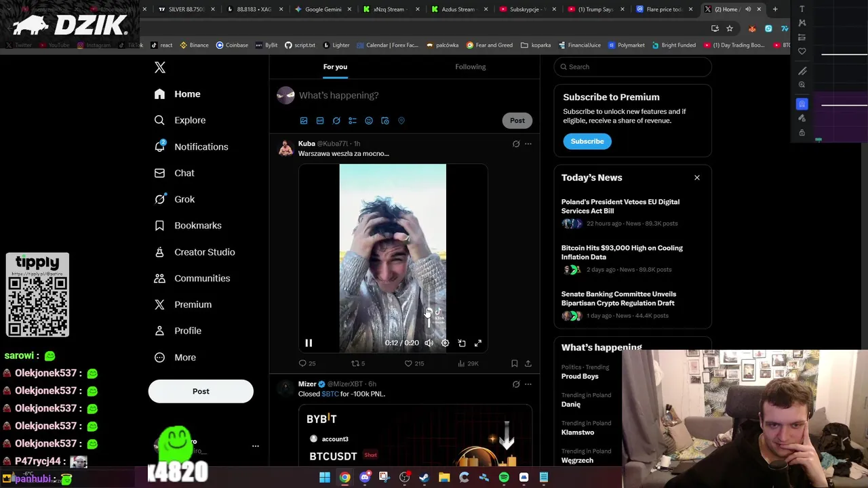Open Communities in the sidebar
Image resolution: width=868 pixels, height=488 pixels.
(192, 278)
